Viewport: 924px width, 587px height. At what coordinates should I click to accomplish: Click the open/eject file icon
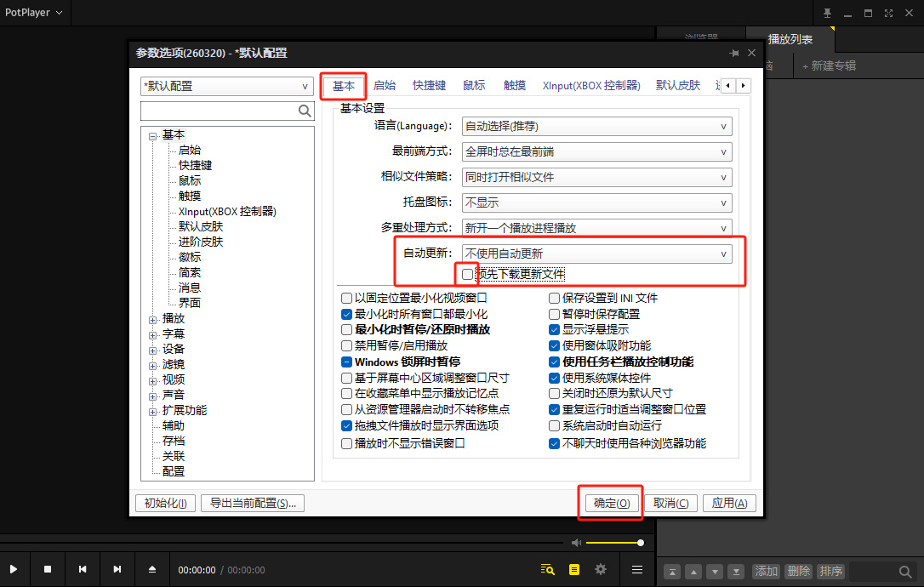coord(152,569)
